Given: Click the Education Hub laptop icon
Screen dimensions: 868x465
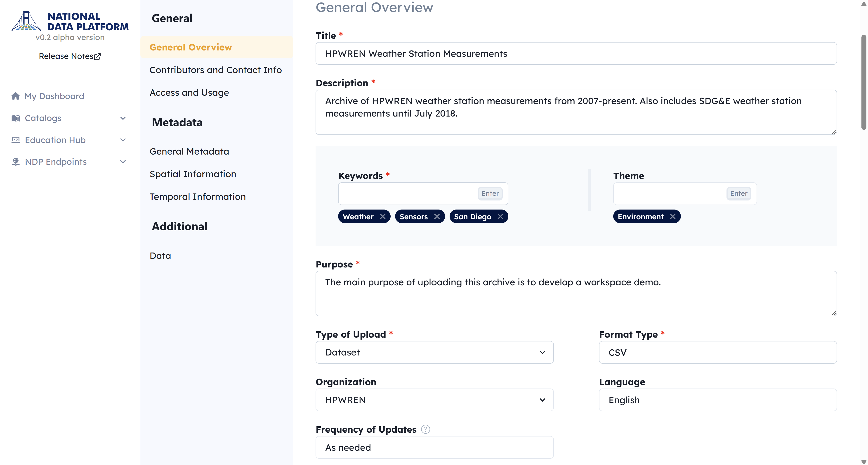Looking at the screenshot, I should click(x=16, y=140).
